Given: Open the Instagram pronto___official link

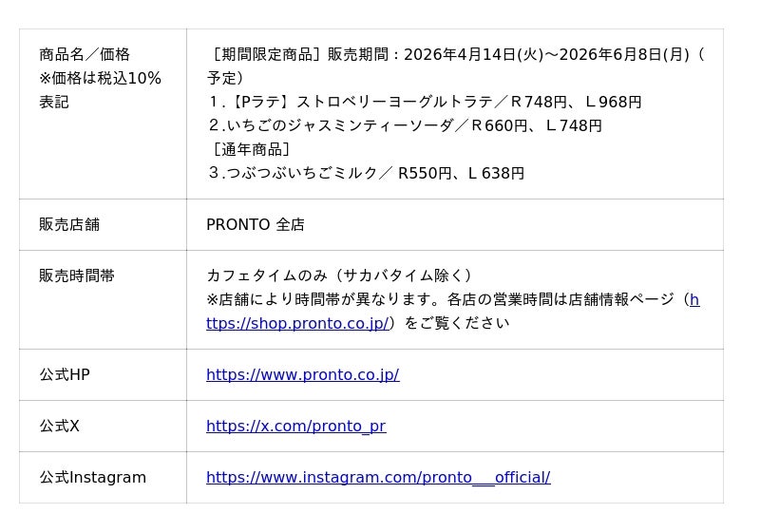Looking at the screenshot, I should pyautogui.click(x=377, y=477).
